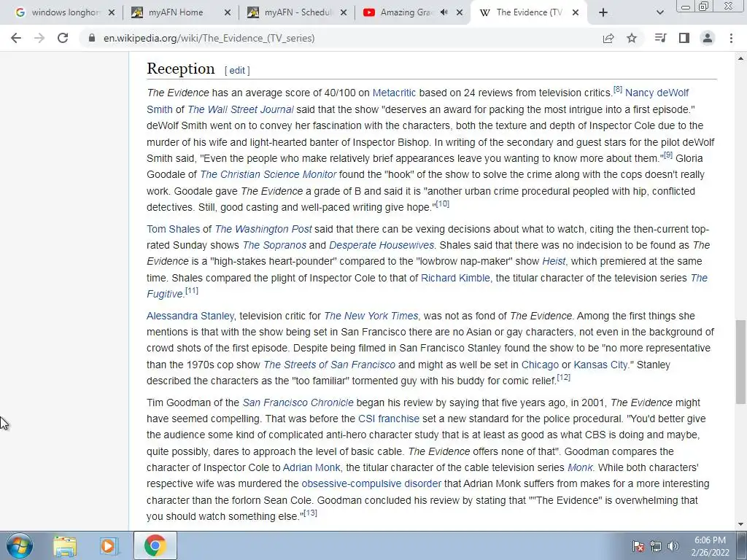
Task: Open The Christian Science Monitor link
Action: 268,175
